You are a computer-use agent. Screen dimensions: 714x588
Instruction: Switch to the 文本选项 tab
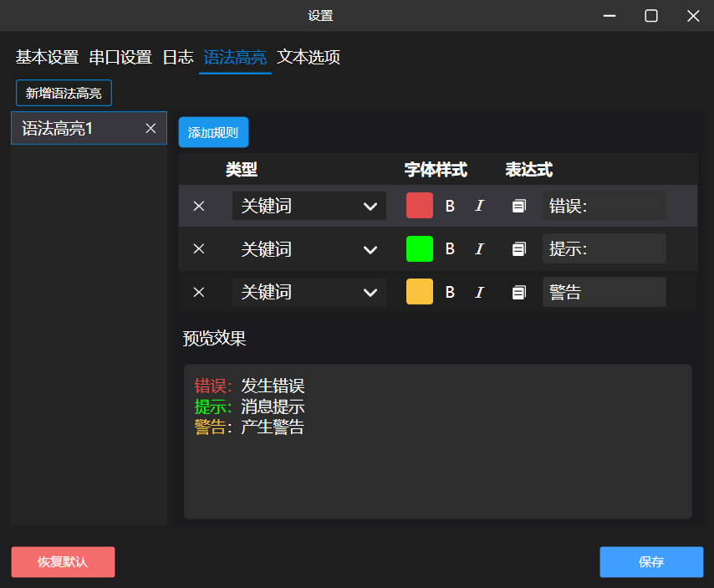(x=309, y=58)
